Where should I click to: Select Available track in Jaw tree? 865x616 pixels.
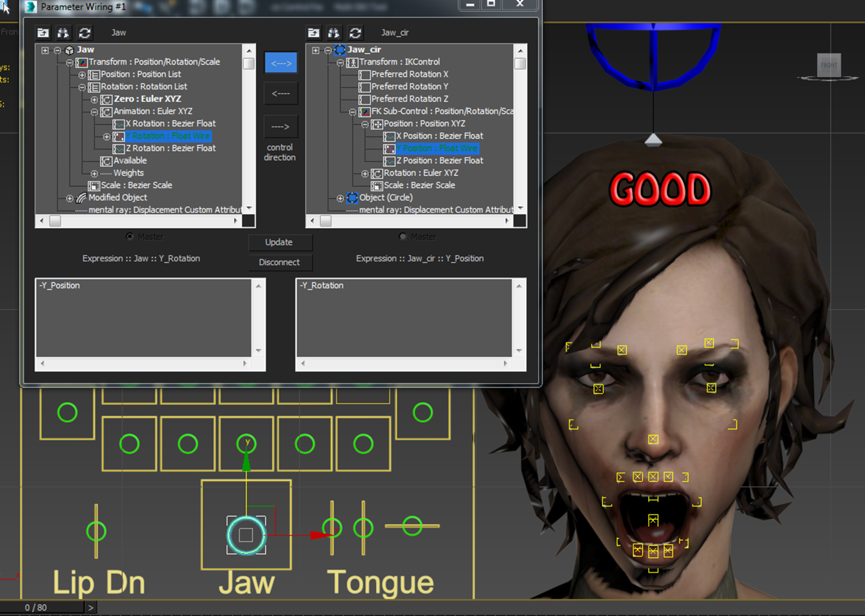[x=130, y=160]
